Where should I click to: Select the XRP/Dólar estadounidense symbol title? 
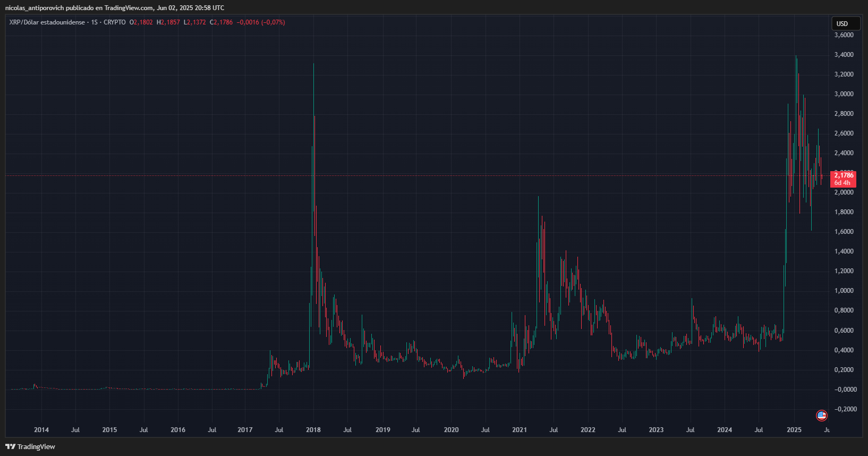click(x=47, y=22)
